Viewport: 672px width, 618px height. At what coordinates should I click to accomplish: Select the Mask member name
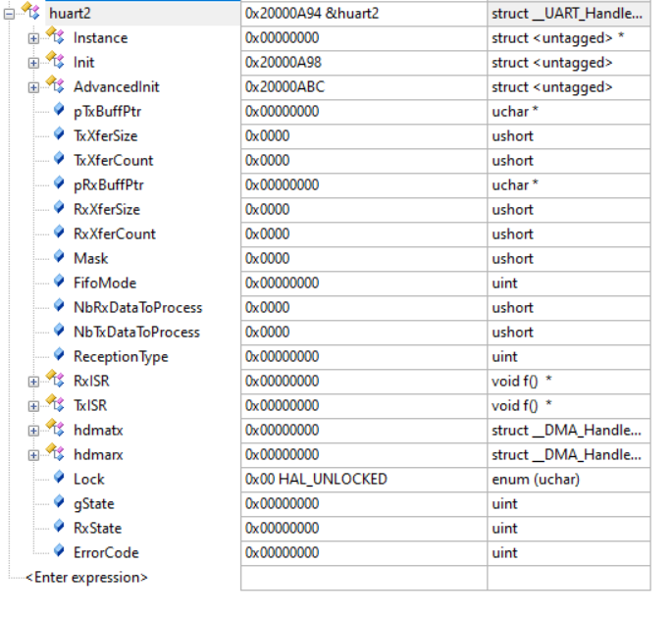91,259
